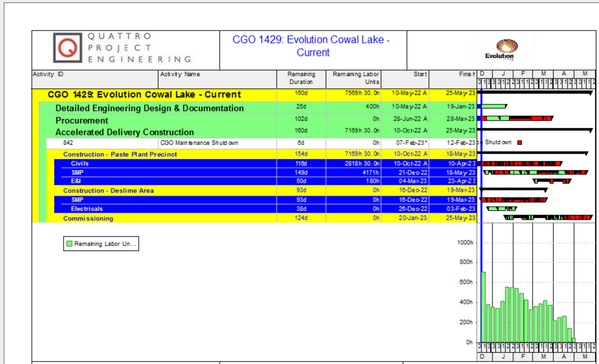Viewport: 599px width, 364px height.
Task: Select the 'Procurement' group row
Action: [x=258, y=120]
